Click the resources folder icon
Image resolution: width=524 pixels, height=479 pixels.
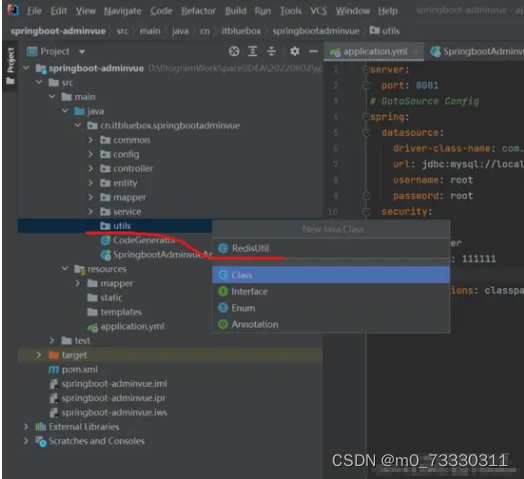[80, 269]
